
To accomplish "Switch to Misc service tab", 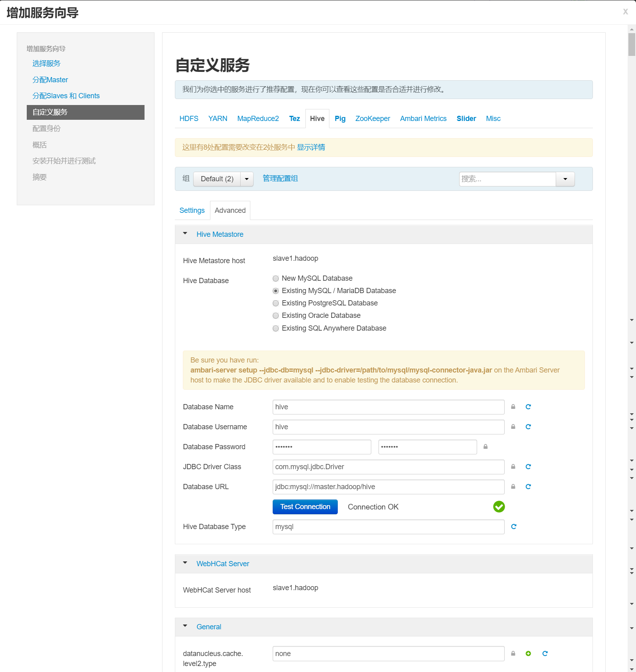I will point(493,119).
